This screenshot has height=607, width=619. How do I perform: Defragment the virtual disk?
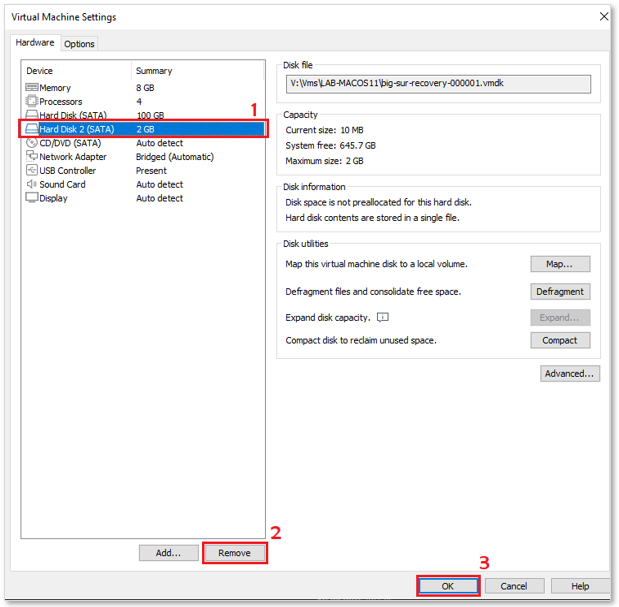click(x=560, y=292)
